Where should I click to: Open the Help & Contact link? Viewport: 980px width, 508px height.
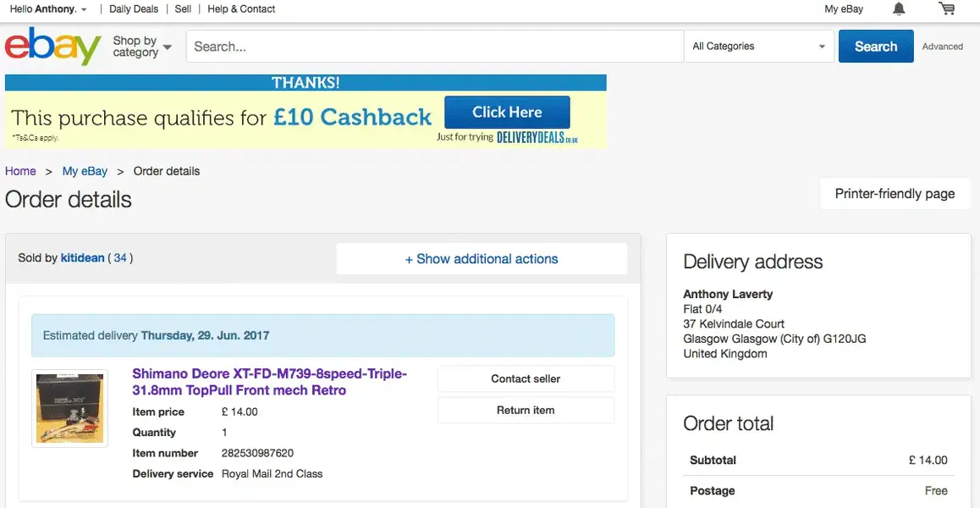(x=241, y=9)
